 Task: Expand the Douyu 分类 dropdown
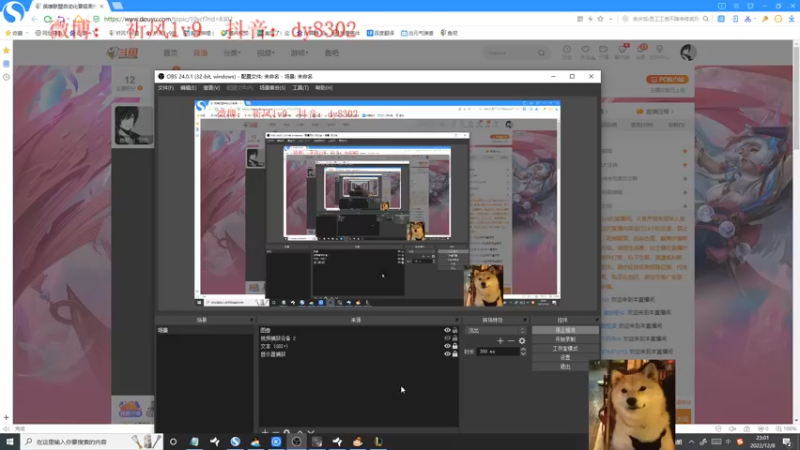pos(232,53)
